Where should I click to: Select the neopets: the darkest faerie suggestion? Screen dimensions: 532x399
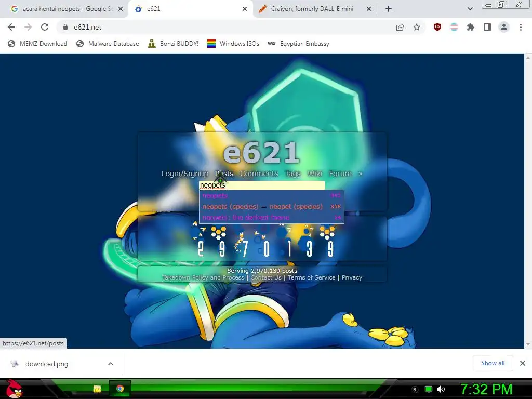(x=271, y=218)
